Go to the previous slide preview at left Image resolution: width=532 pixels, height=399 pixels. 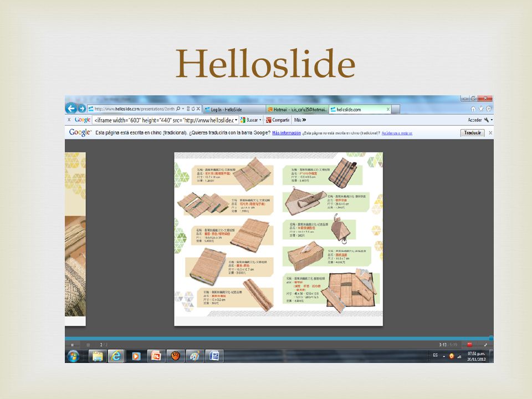[75, 239]
